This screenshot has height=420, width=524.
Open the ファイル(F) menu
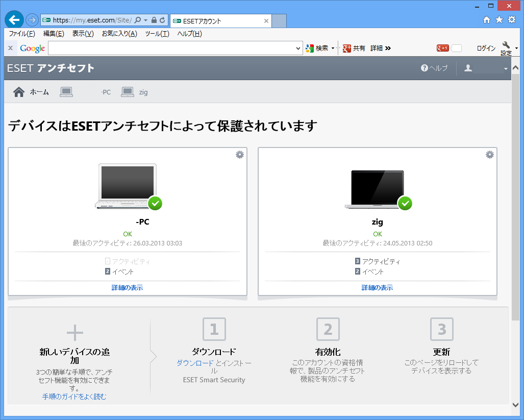(x=22, y=34)
